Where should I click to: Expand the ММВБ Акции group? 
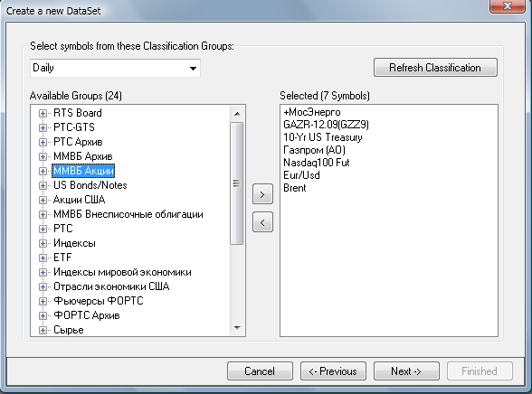click(x=43, y=171)
